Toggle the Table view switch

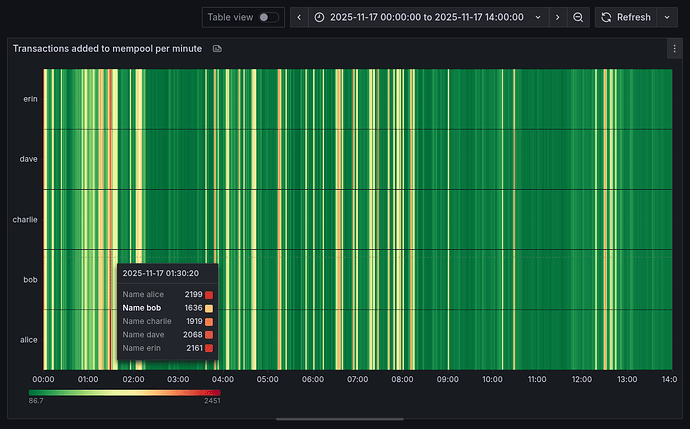tap(268, 17)
